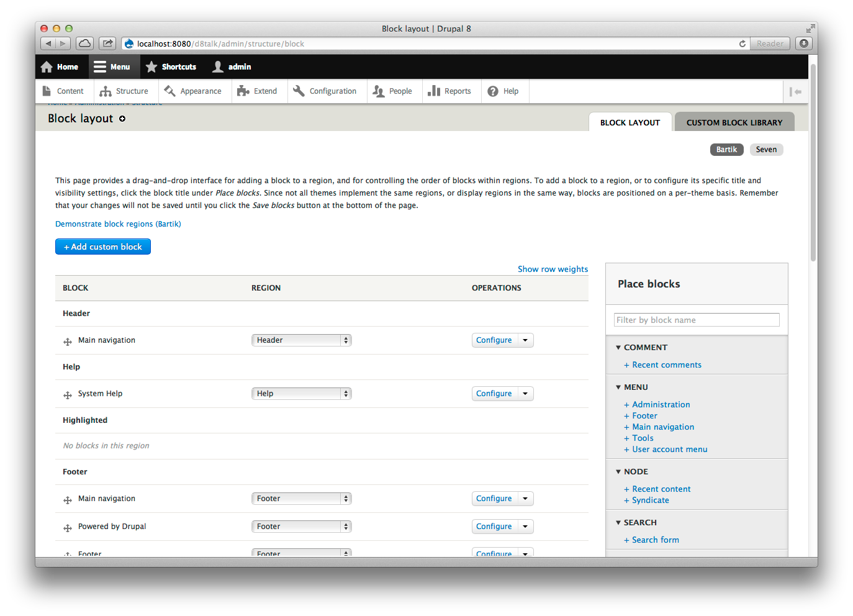Switch to the Seven theme
The height and width of the screenshot is (616, 853).
click(766, 150)
